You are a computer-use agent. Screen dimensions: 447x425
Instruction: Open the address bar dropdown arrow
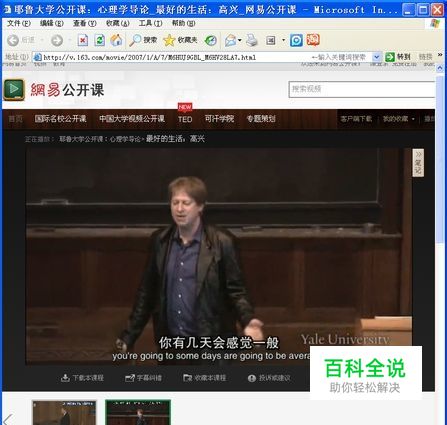pos(377,57)
